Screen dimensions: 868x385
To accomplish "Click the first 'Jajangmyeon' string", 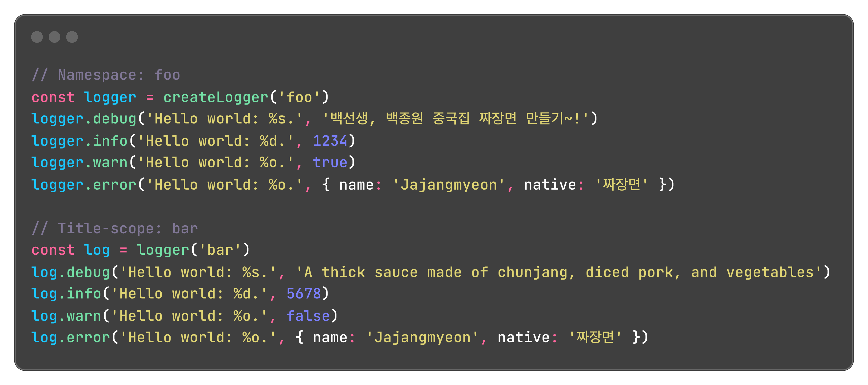I will point(449,185).
